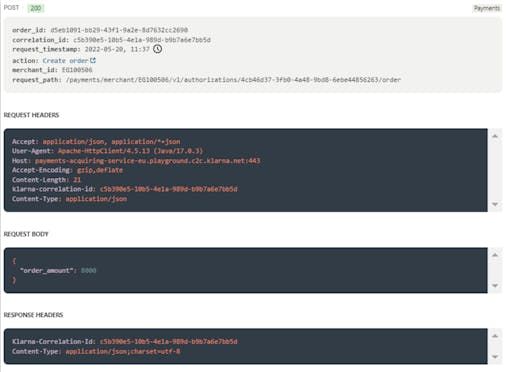Click the Payments tag label
The image size is (506, 372).
(x=487, y=8)
